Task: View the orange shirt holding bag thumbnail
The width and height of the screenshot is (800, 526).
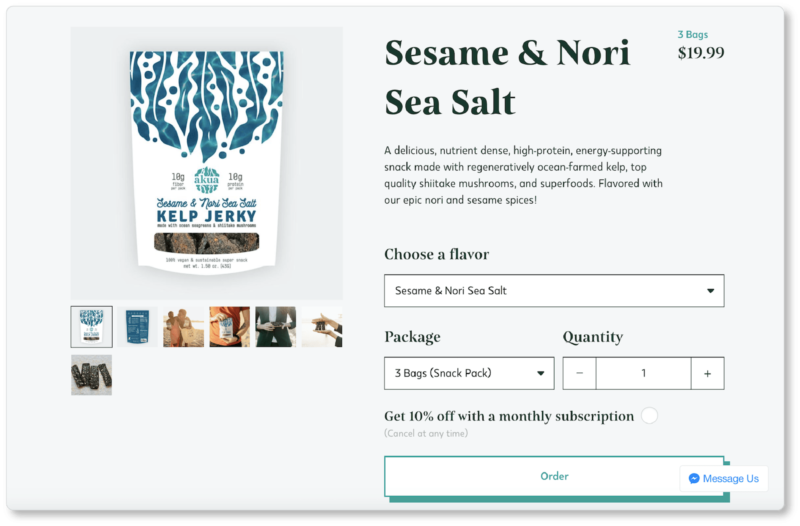Action: pyautogui.click(x=230, y=327)
